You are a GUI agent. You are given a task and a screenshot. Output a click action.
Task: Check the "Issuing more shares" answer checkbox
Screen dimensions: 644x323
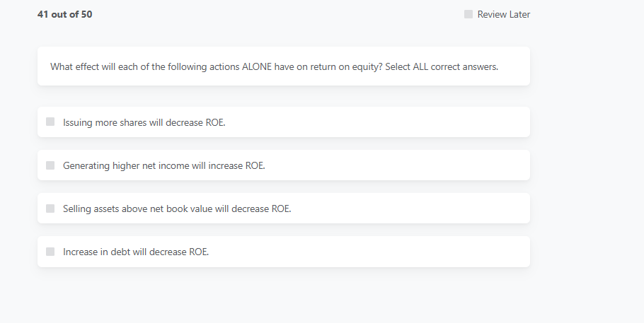coord(50,122)
